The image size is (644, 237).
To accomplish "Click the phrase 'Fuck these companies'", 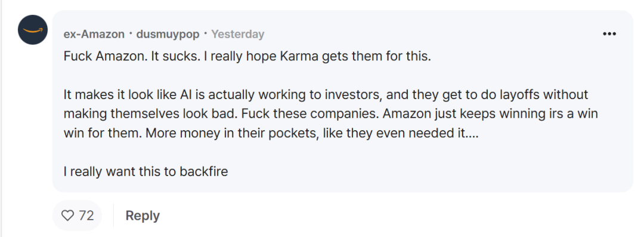I will [309, 114].
